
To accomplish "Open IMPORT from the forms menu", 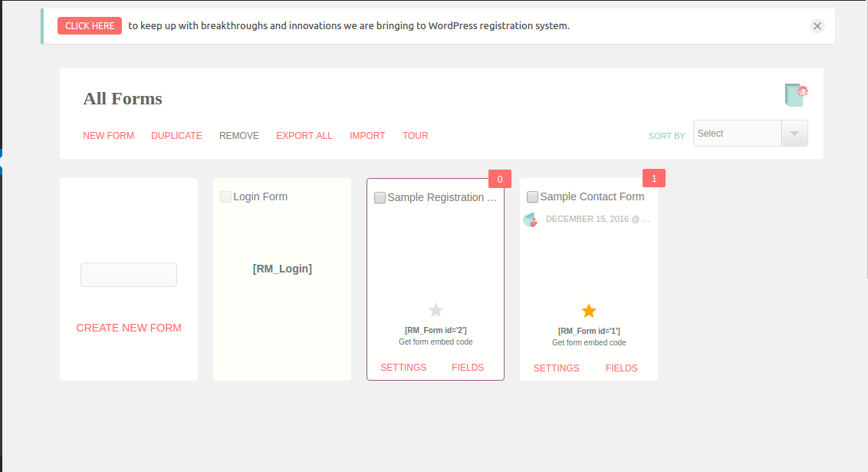I will [367, 135].
